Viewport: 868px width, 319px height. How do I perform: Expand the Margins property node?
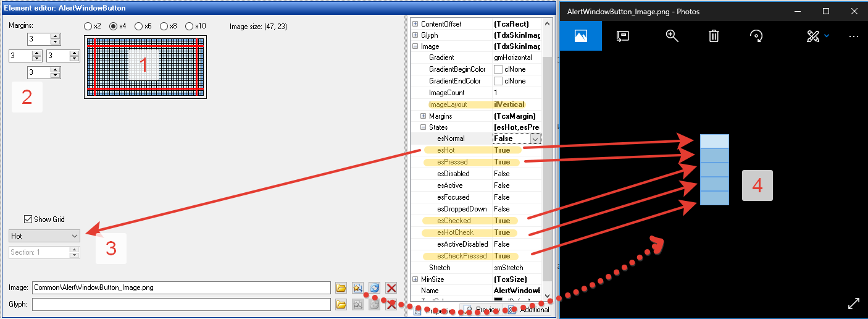[x=423, y=116]
